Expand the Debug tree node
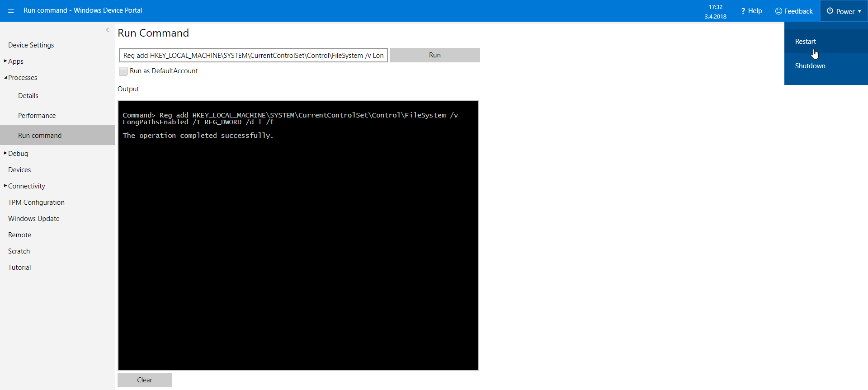The image size is (868, 390). point(5,153)
